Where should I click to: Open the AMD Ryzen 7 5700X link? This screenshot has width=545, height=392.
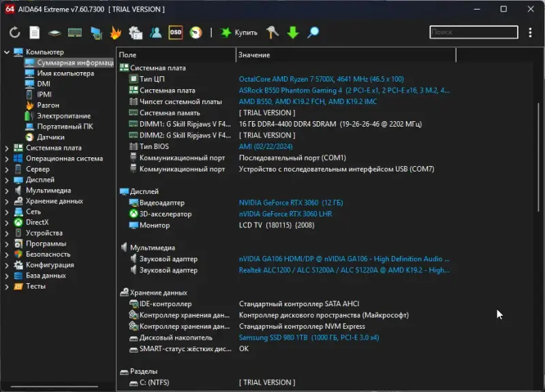coord(321,79)
